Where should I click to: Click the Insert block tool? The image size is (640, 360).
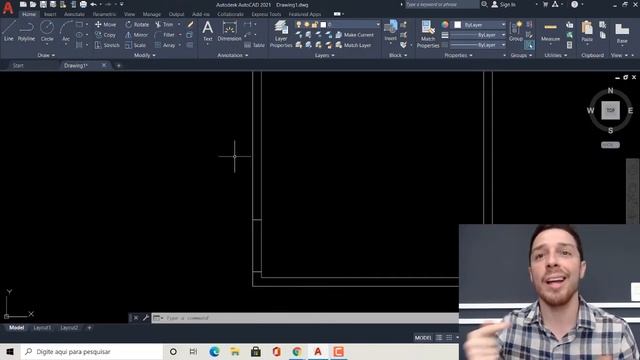391,31
